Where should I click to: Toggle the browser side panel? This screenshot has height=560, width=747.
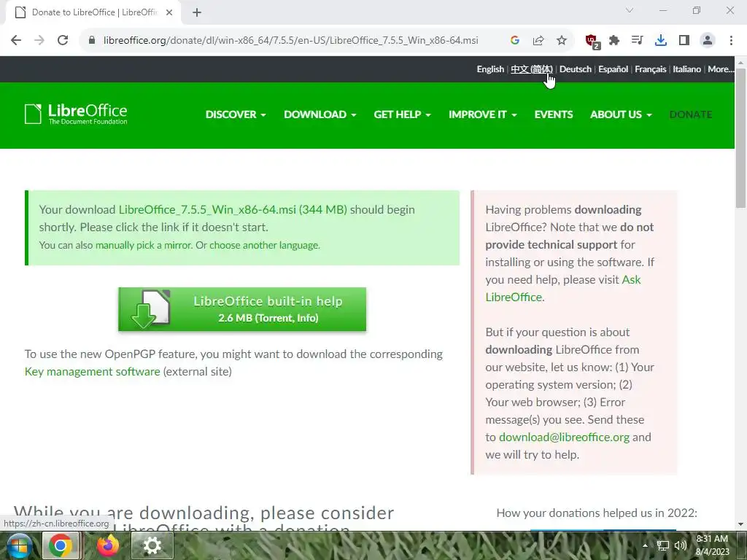coord(684,41)
